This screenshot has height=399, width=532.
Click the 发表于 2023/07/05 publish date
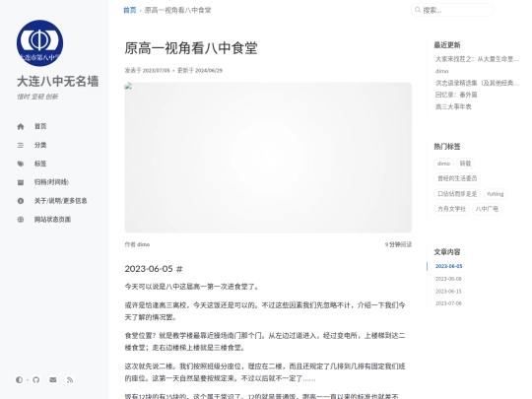(x=147, y=70)
